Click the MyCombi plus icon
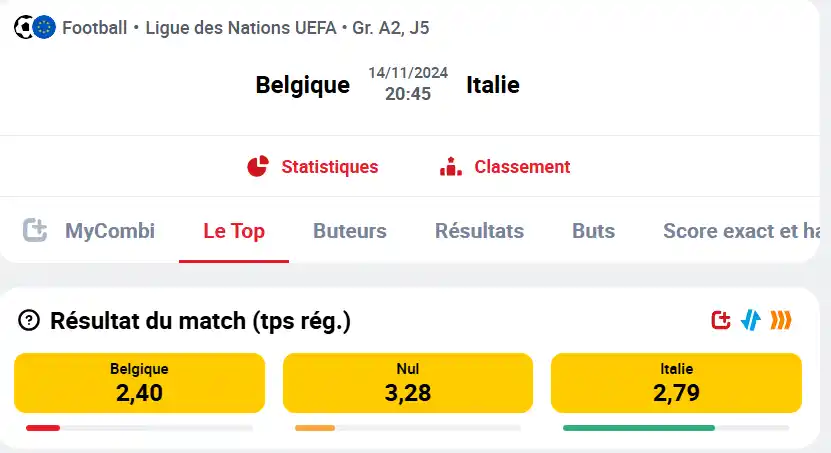The width and height of the screenshot is (831, 453). [x=35, y=230]
